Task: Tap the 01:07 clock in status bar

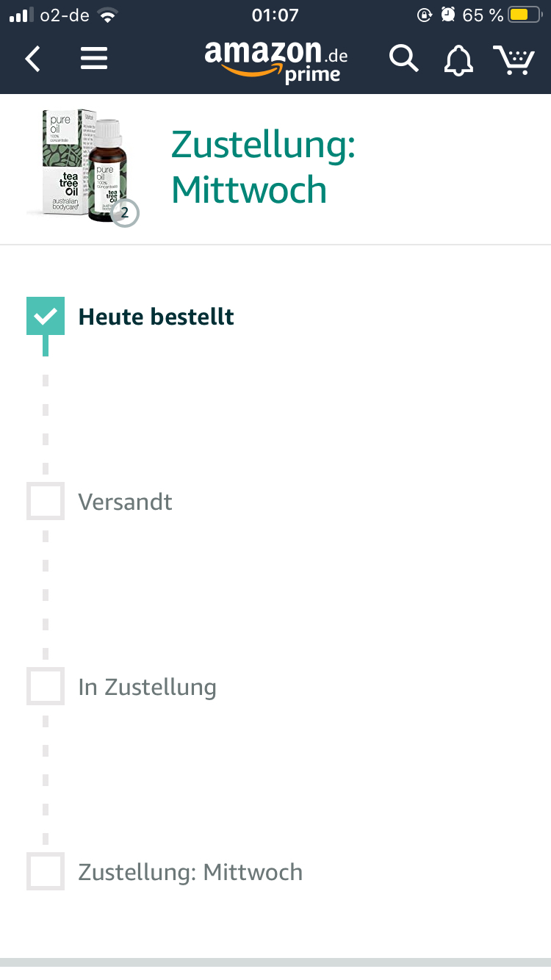Action: point(275,15)
